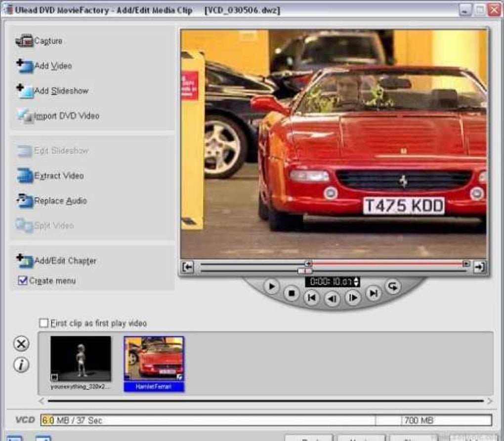
Task: Click the timecode stepper arrows
Action: (356, 281)
